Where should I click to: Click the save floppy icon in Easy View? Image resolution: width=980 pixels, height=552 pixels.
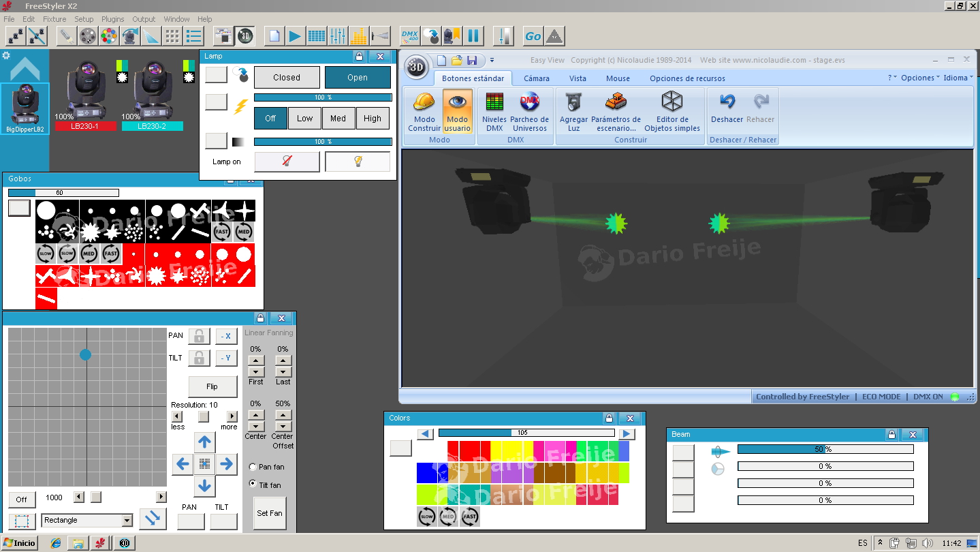472,61
